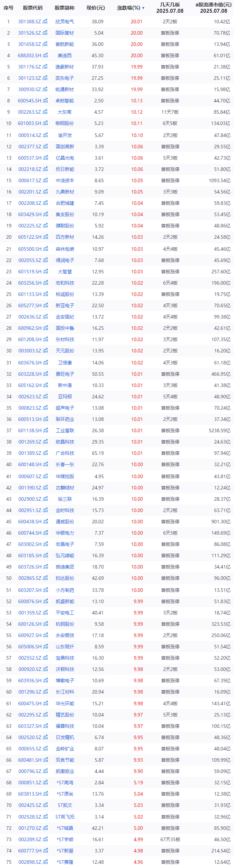Select the 67天35板 cell
234x868 pixels.
coord(170,839)
